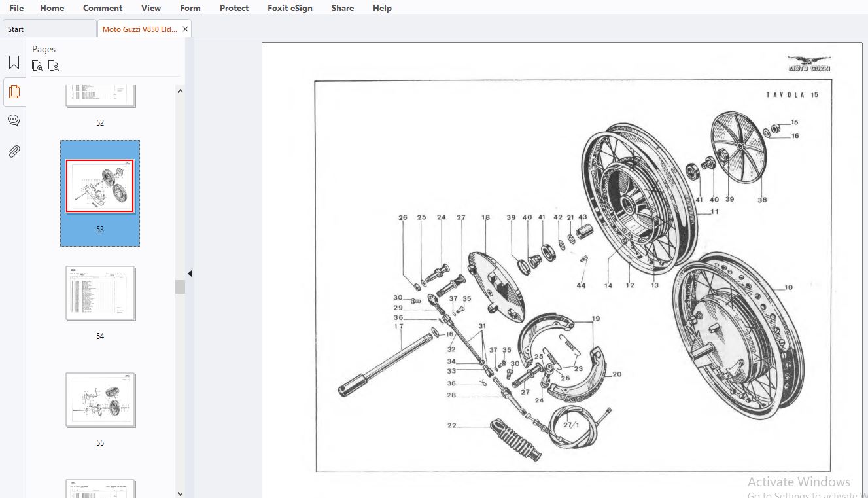Click part number 11 label near wheel rim
The width and height of the screenshot is (868, 498).
coord(714,211)
